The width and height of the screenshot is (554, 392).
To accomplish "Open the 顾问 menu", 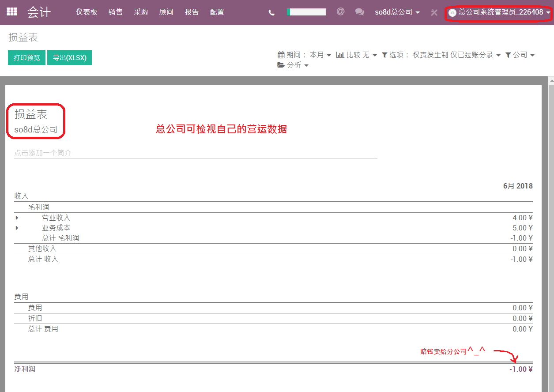I will [x=166, y=12].
